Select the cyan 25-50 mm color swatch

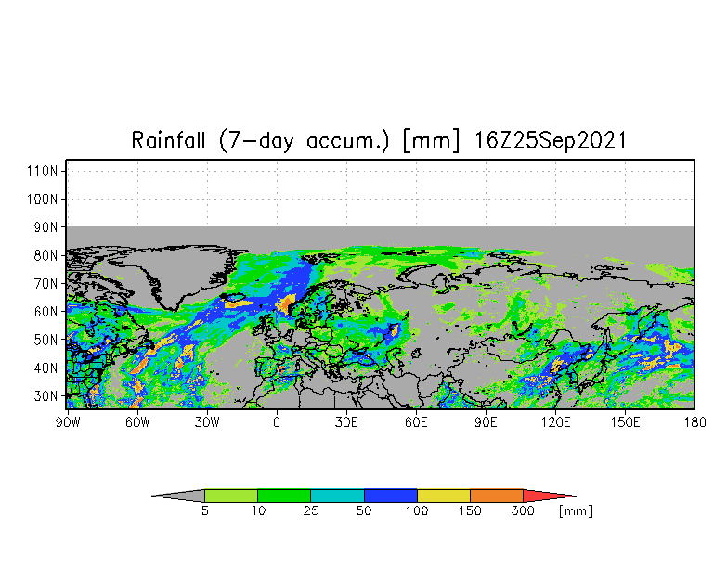[x=338, y=496]
